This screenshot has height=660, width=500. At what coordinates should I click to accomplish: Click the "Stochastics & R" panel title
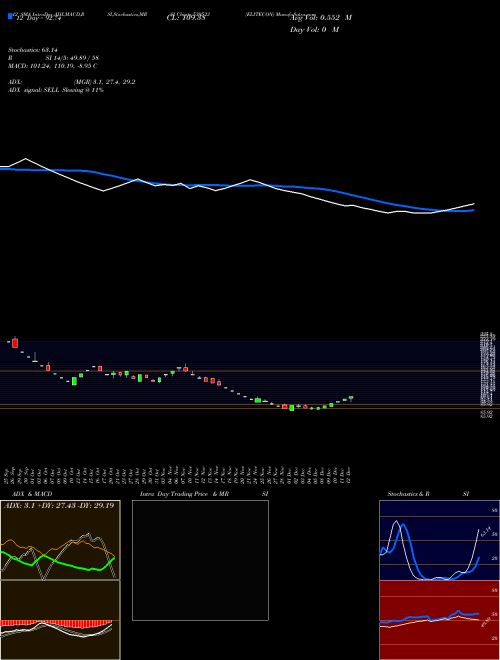tap(408, 494)
